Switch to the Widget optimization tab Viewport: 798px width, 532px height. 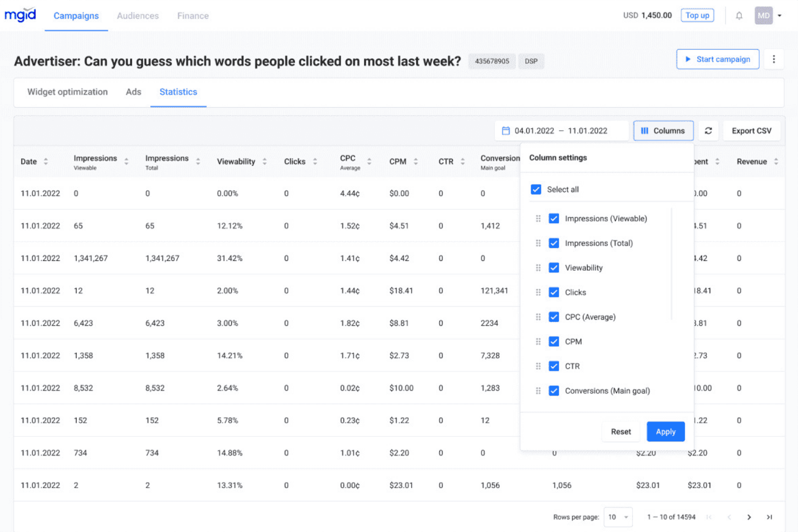click(x=67, y=92)
